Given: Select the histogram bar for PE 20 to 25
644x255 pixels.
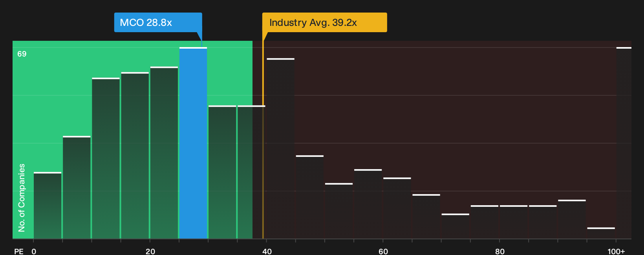Looking at the screenshot, I should (164, 153).
